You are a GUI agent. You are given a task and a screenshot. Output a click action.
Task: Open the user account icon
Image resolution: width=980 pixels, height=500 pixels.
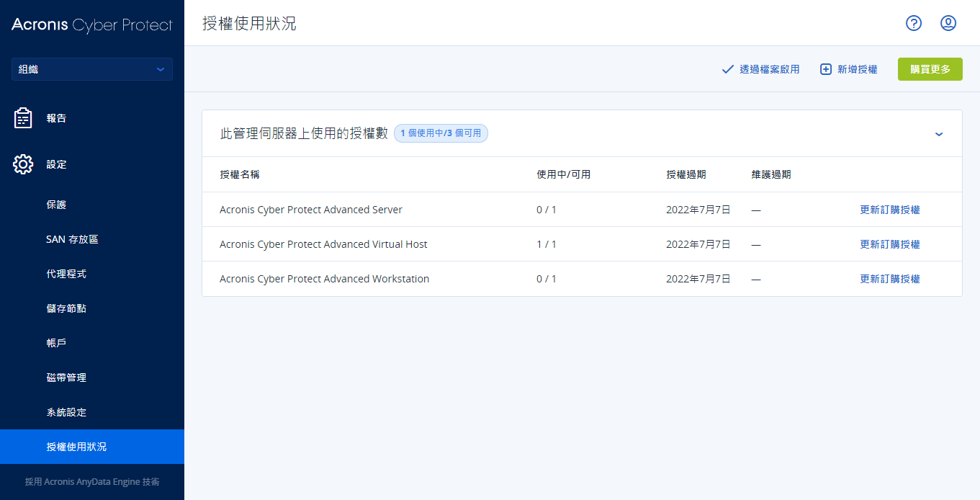pos(948,23)
